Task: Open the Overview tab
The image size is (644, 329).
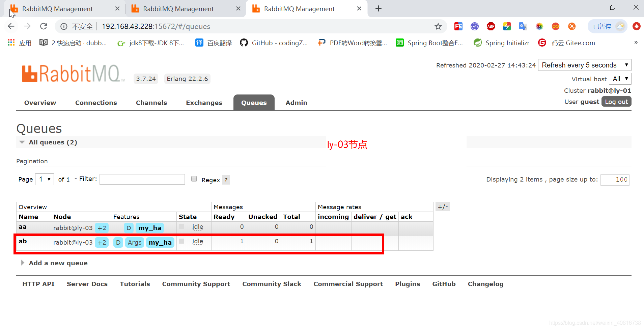Action: 40,103
